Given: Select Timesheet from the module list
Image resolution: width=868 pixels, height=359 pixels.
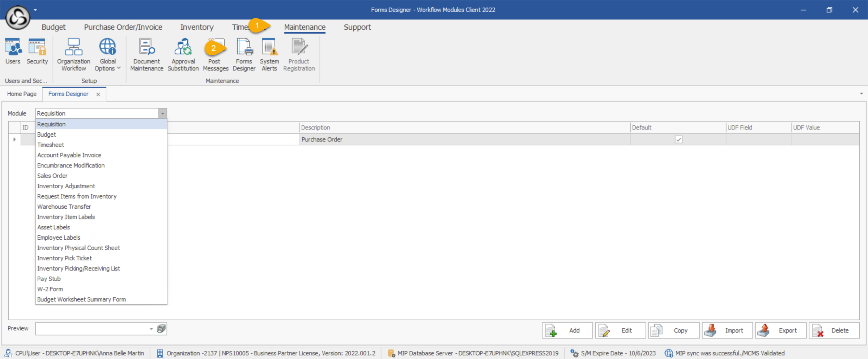Looking at the screenshot, I should 51,145.
